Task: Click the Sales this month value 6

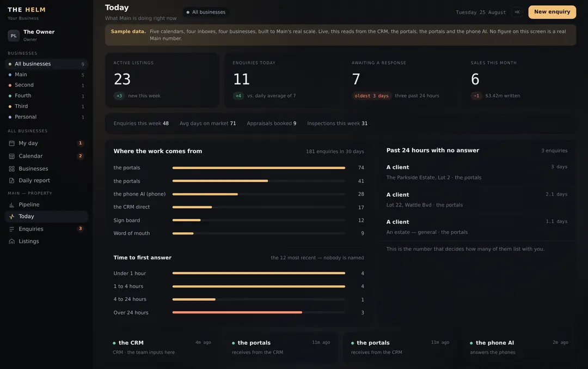Action: pyautogui.click(x=475, y=79)
